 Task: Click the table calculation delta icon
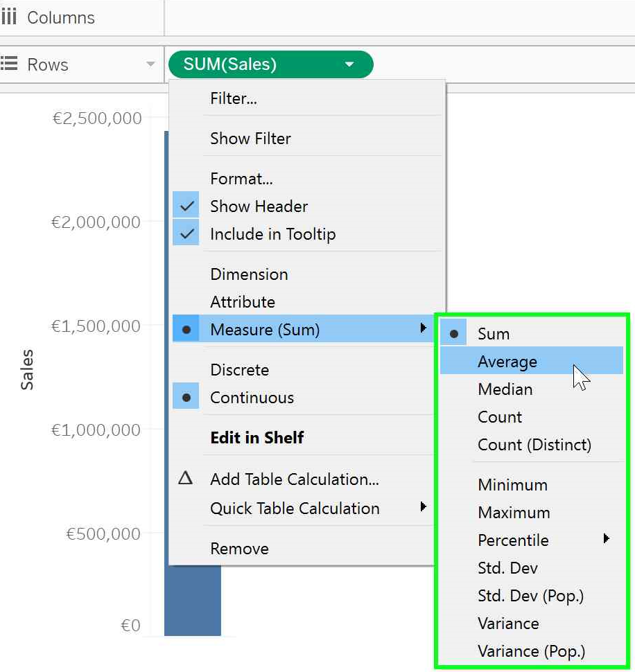click(x=185, y=479)
